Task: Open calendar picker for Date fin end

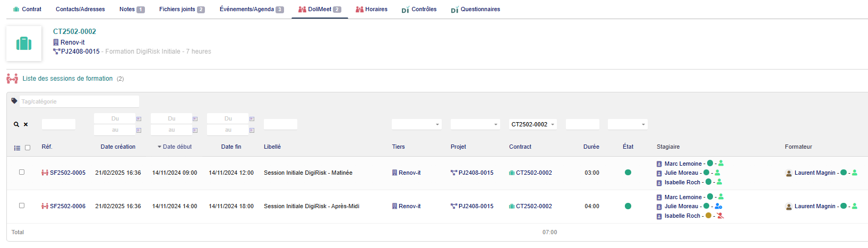Action: tap(252, 130)
